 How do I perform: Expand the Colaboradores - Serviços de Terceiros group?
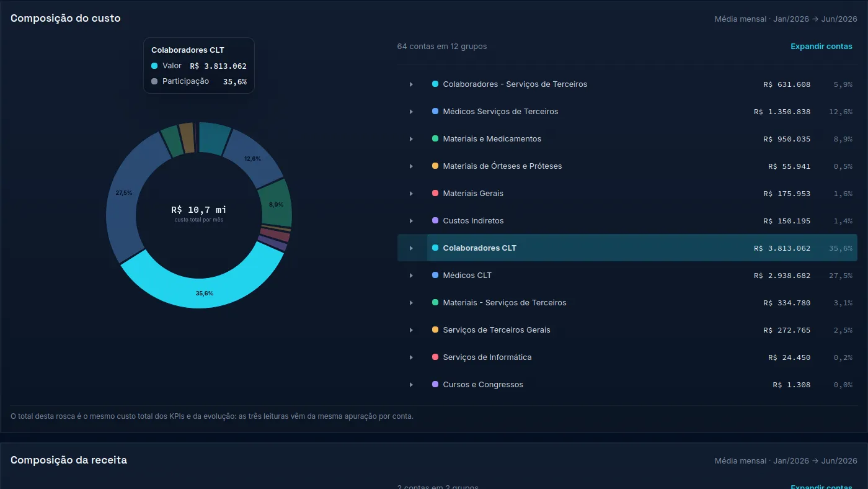click(411, 84)
